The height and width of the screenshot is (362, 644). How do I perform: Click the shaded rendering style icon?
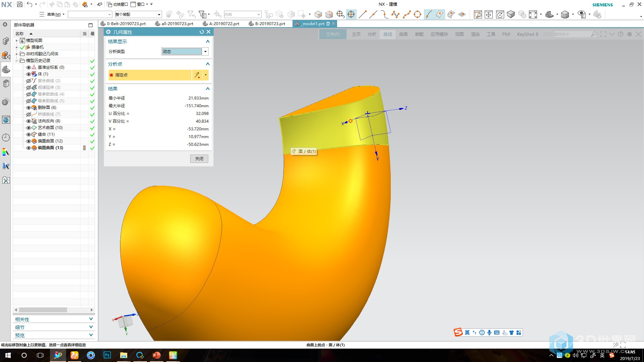pos(565,14)
